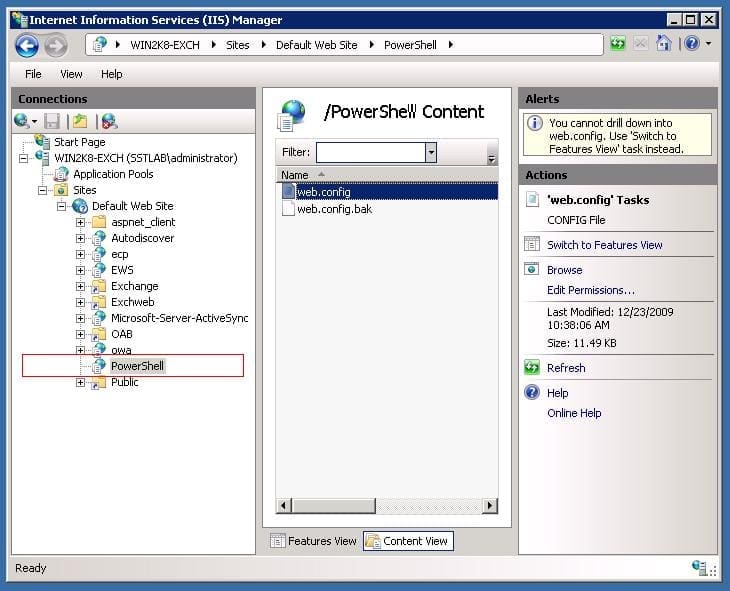The width and height of the screenshot is (730, 591).
Task: Expand the Exchweb node
Action: point(81,303)
